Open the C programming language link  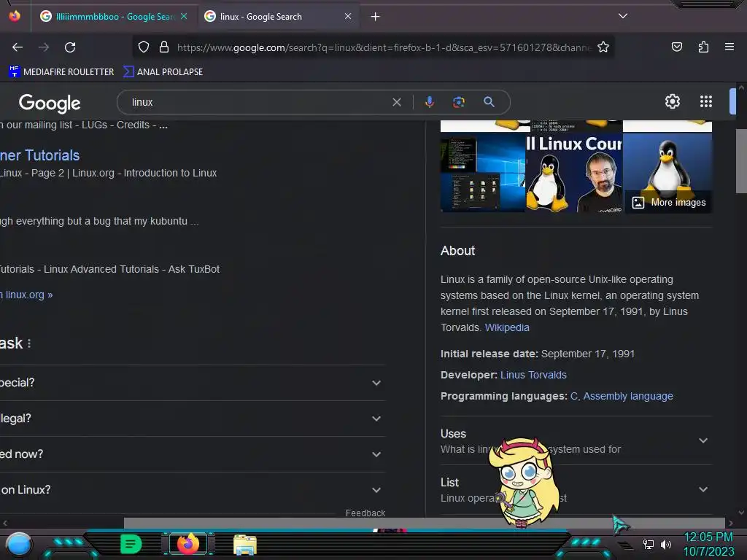(574, 396)
